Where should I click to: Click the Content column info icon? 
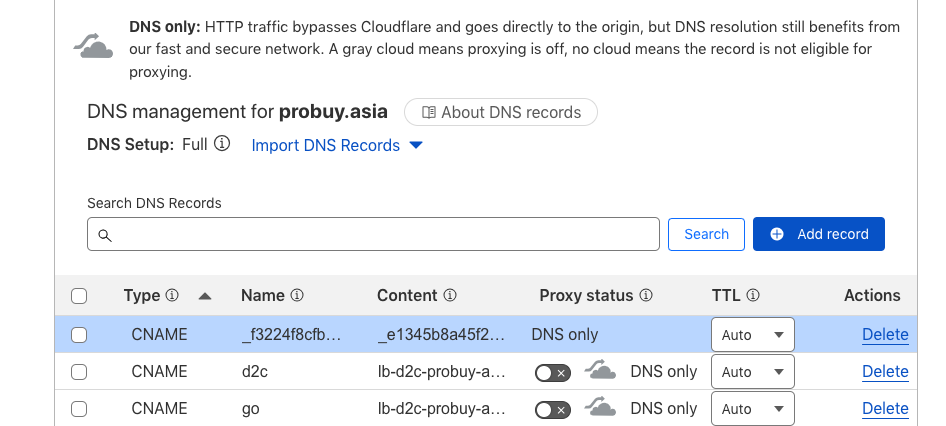450,296
